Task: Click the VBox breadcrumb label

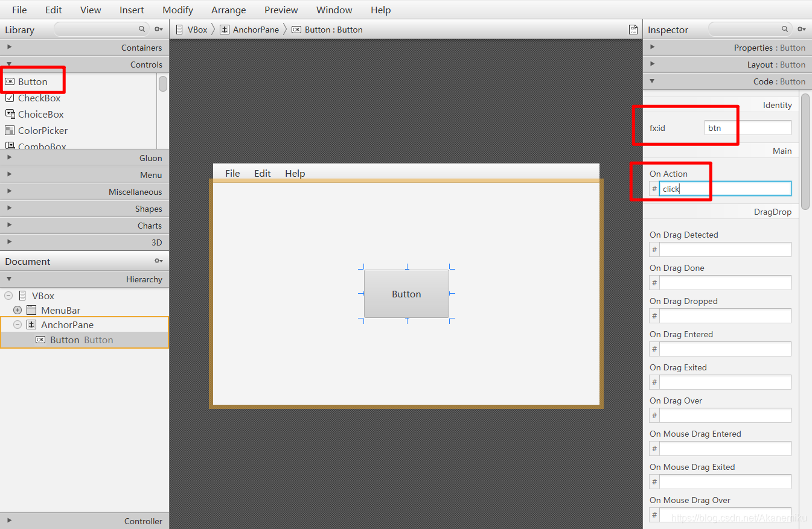Action: coord(197,29)
